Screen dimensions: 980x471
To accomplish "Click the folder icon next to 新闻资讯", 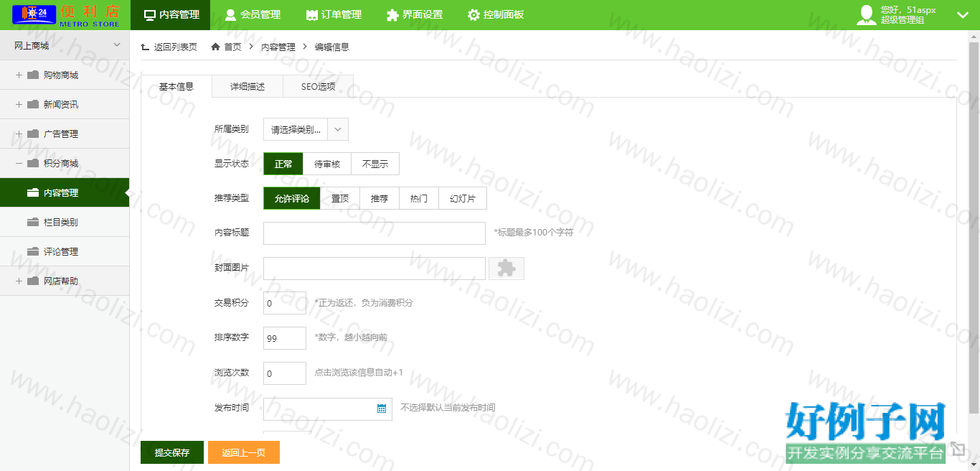I will [x=33, y=104].
